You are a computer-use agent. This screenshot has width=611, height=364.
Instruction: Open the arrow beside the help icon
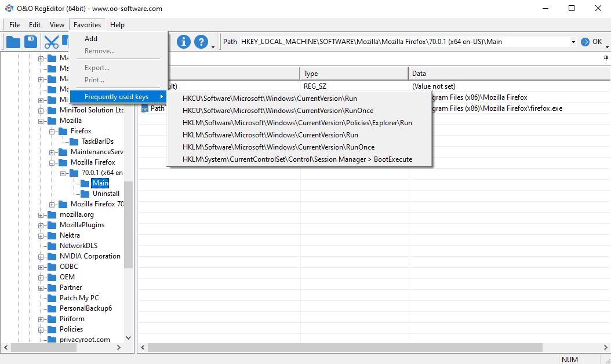tap(213, 47)
